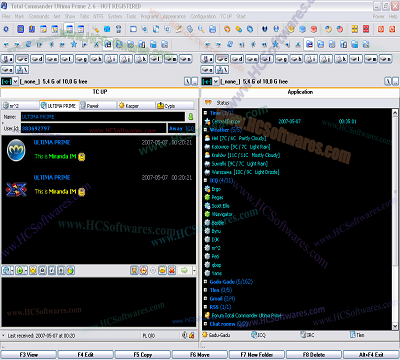Image resolution: width=400 pixels, height=360 pixels.
Task: Open the Help menu
Action: tap(393, 16)
